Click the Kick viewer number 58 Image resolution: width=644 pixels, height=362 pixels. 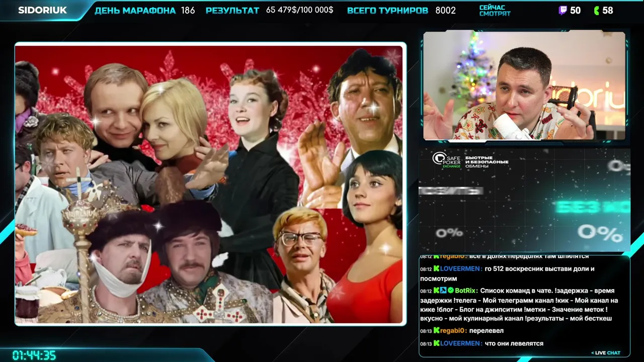click(608, 10)
